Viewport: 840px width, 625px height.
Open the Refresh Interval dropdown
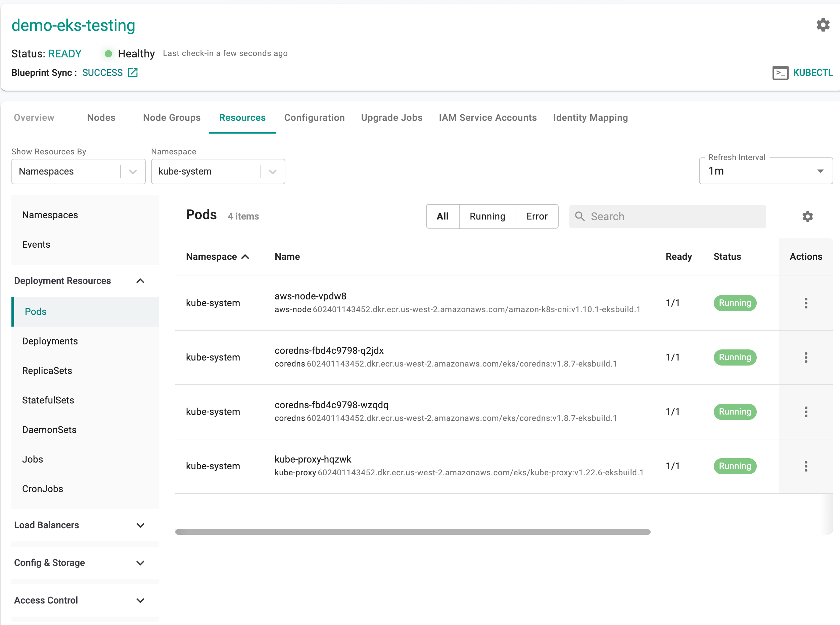pyautogui.click(x=766, y=171)
